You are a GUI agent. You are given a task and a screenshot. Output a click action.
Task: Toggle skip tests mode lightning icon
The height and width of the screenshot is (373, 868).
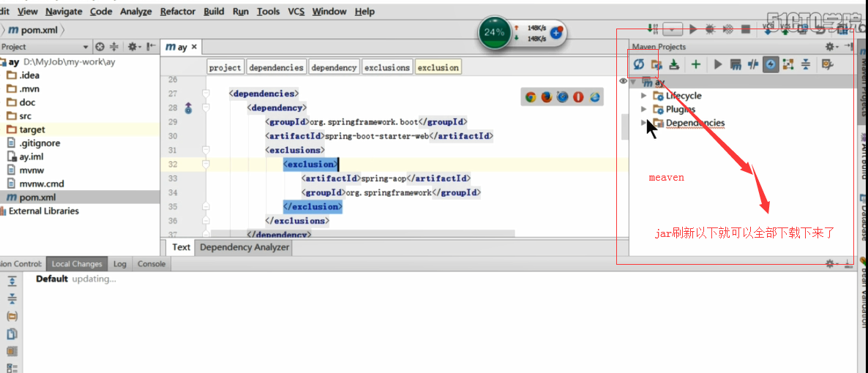(x=770, y=65)
